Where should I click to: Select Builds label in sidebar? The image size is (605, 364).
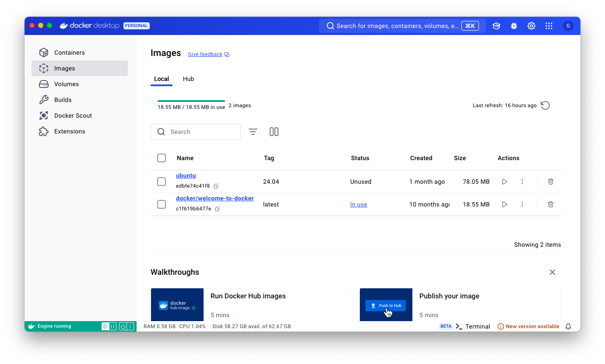coord(63,100)
